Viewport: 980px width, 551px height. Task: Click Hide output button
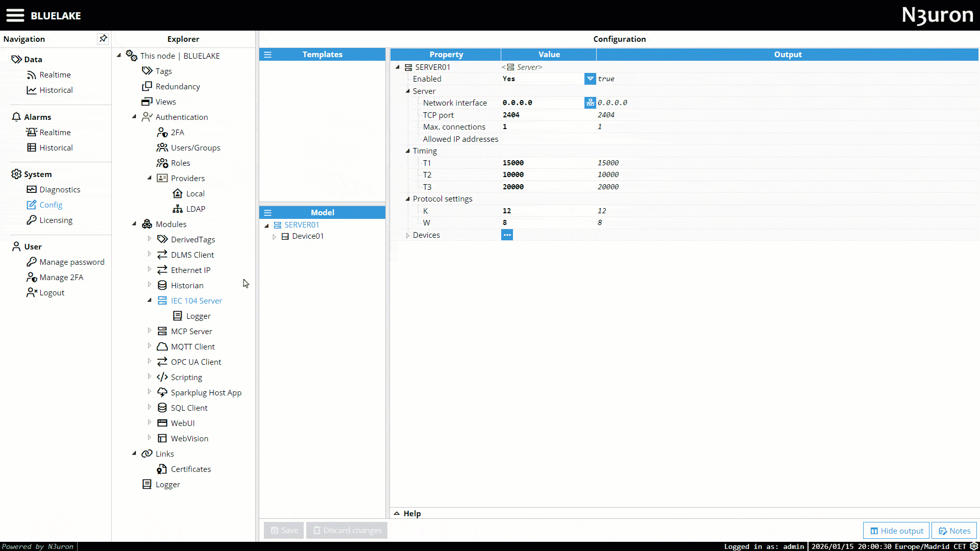pyautogui.click(x=896, y=531)
